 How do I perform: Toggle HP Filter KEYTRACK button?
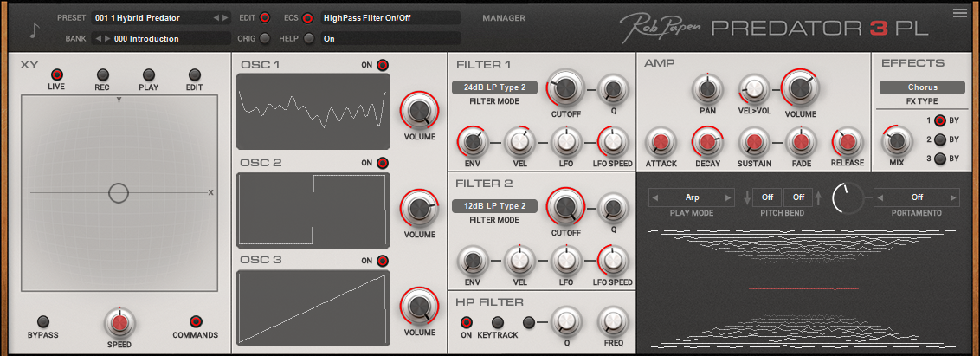click(498, 322)
